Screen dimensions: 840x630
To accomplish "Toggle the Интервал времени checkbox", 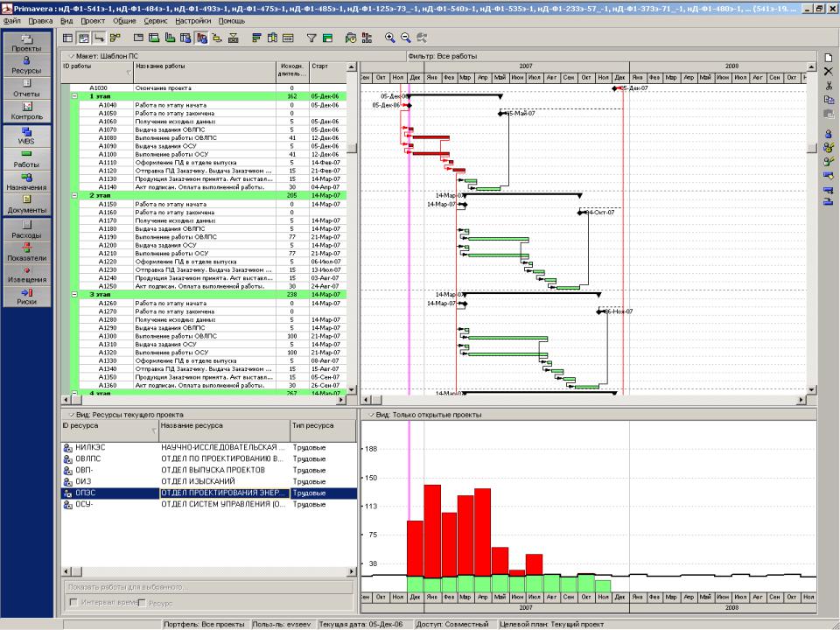I will point(73,603).
